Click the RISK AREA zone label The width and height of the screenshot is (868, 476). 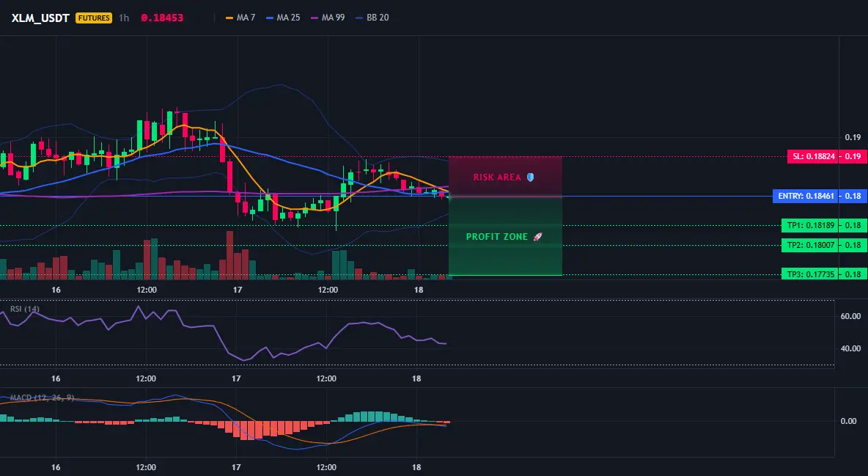(x=496, y=177)
